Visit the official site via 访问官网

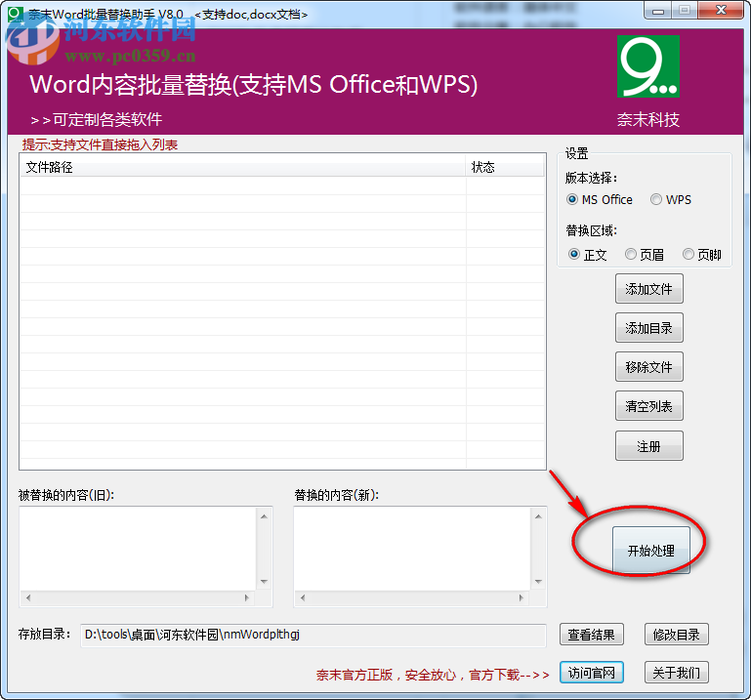[592, 673]
